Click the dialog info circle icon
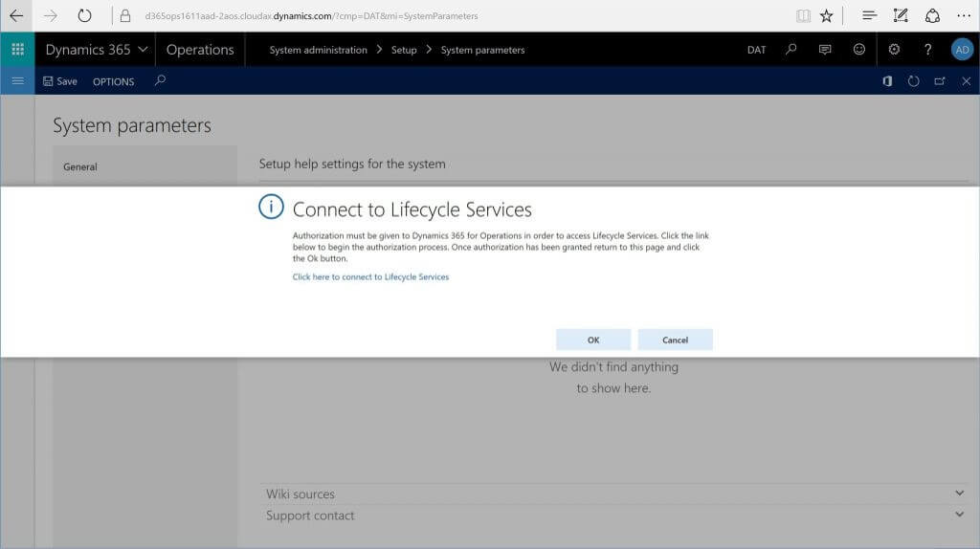Screen dimensions: 980x549 coord(271,207)
